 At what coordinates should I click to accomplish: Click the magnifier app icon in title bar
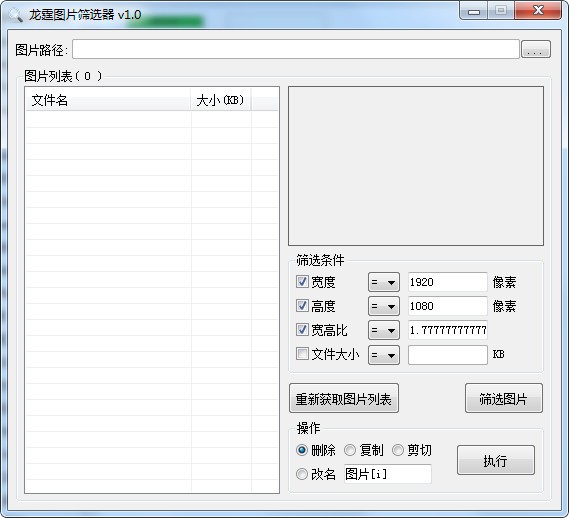click(15, 15)
